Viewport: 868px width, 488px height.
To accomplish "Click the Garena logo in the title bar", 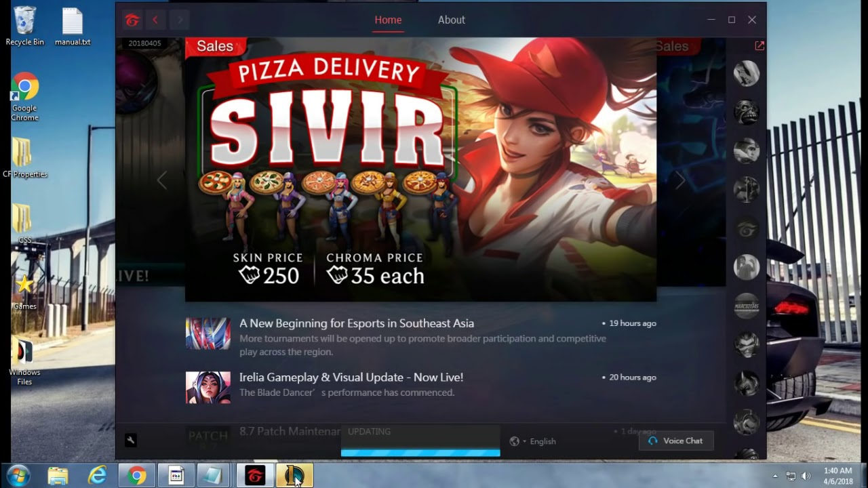I will pyautogui.click(x=132, y=20).
